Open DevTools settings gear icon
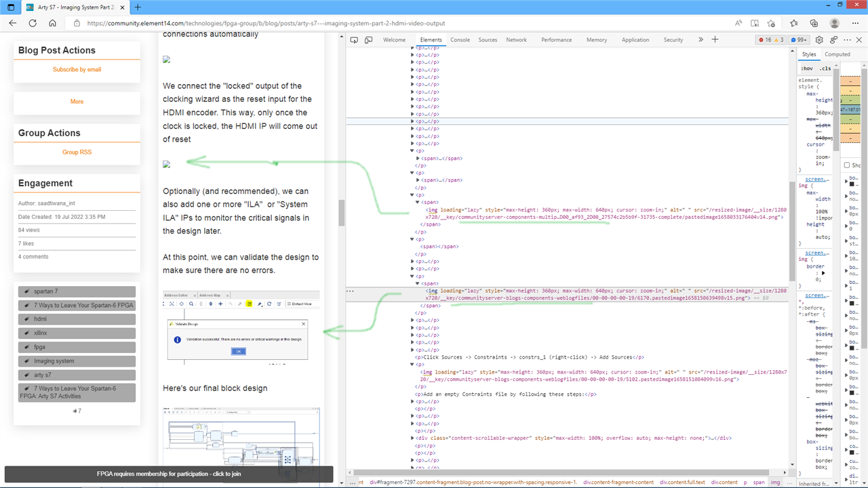Viewport: 868px width, 488px height. (819, 40)
